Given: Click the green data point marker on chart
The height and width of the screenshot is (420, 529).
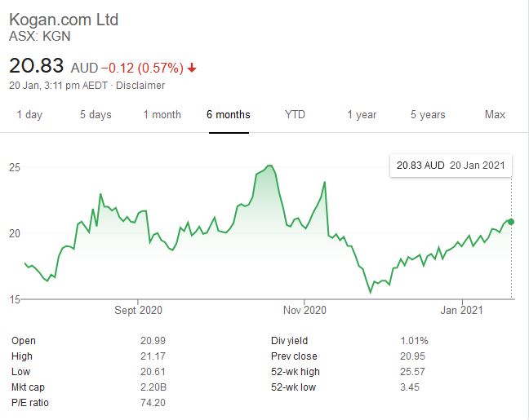Looking at the screenshot, I should click(x=511, y=221).
